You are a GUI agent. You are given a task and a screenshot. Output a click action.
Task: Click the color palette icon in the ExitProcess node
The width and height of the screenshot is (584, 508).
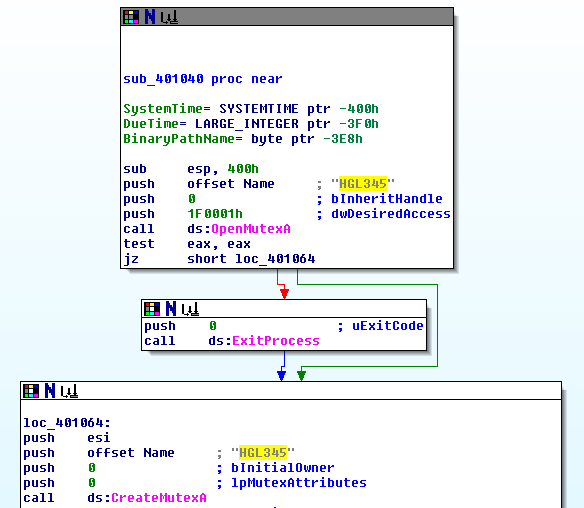coord(152,309)
